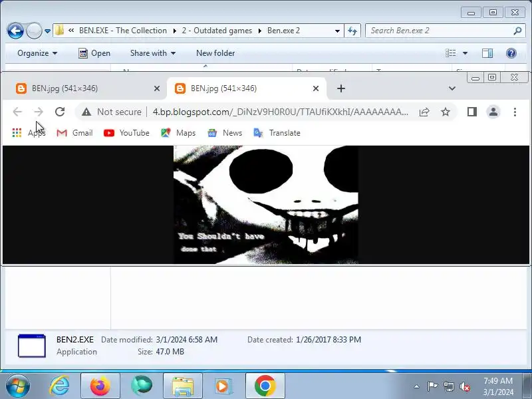Viewport: 532px width, 399px height.
Task: Open the YouTube bookmark
Action: (x=126, y=132)
